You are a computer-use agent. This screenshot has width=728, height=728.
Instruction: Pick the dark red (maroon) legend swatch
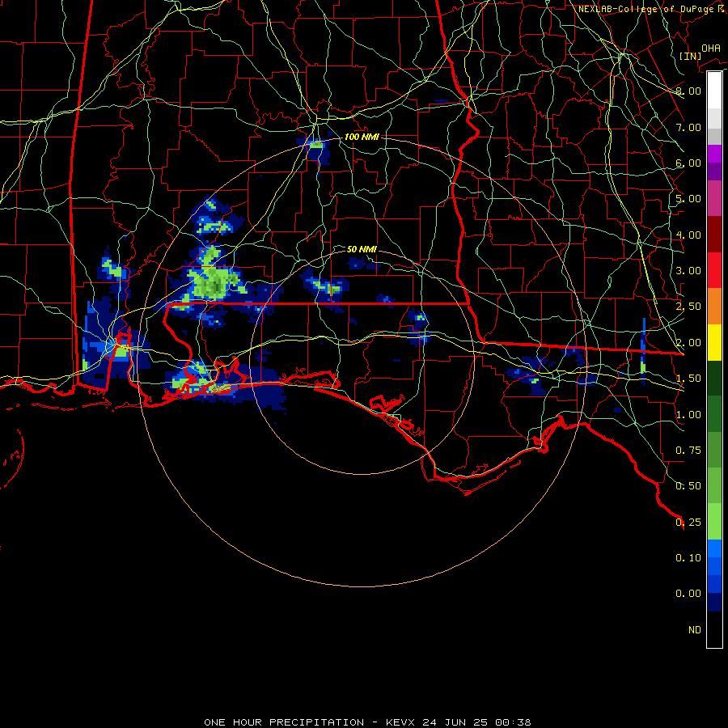pos(714,235)
